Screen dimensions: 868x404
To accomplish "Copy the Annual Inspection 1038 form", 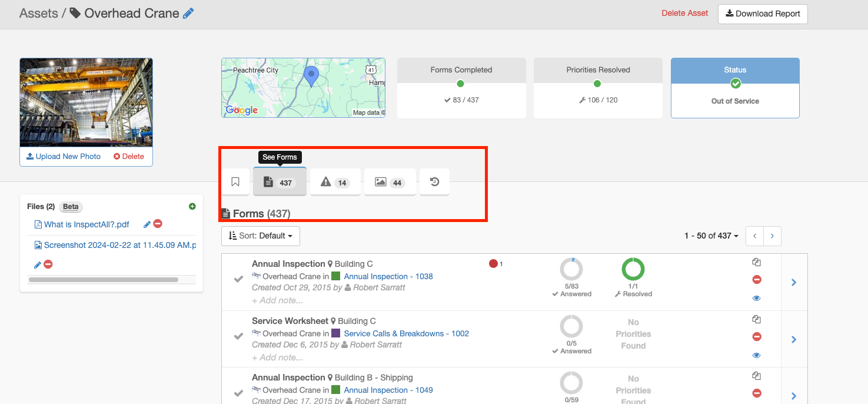I will coord(757,263).
